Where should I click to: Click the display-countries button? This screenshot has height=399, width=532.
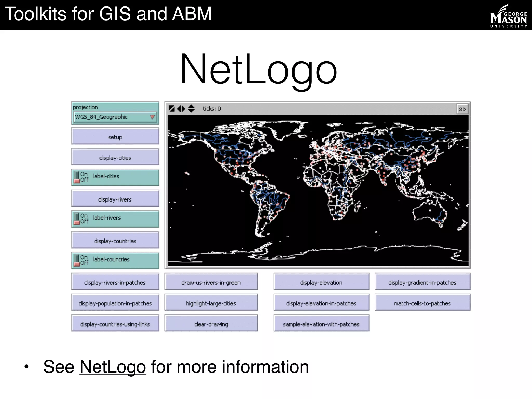pos(115,241)
